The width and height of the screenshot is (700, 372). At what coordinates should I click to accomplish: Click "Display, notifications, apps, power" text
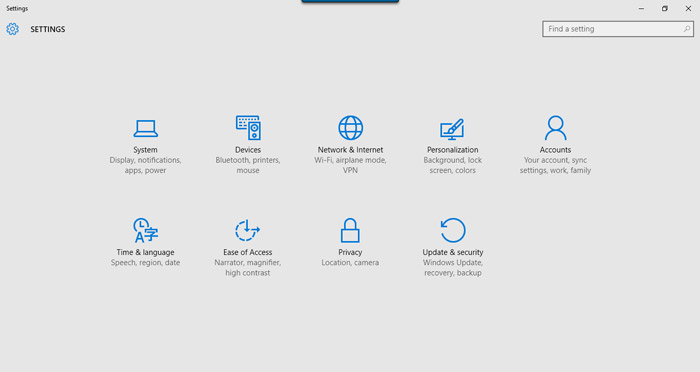[x=146, y=165]
